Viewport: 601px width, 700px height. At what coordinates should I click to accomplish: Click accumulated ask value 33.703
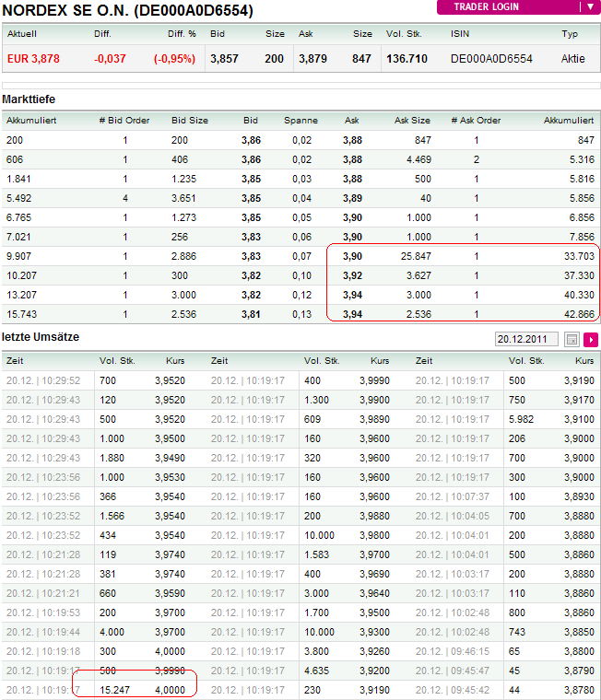[x=579, y=256]
